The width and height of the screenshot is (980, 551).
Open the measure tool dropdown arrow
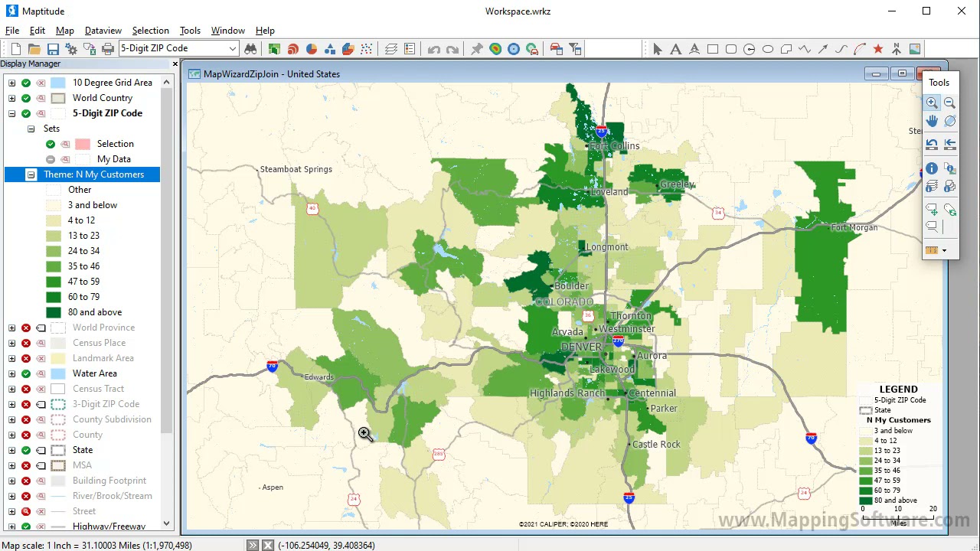pos(944,250)
